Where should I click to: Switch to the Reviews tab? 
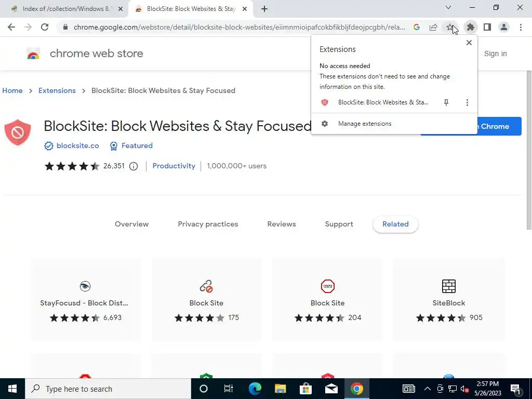click(282, 224)
